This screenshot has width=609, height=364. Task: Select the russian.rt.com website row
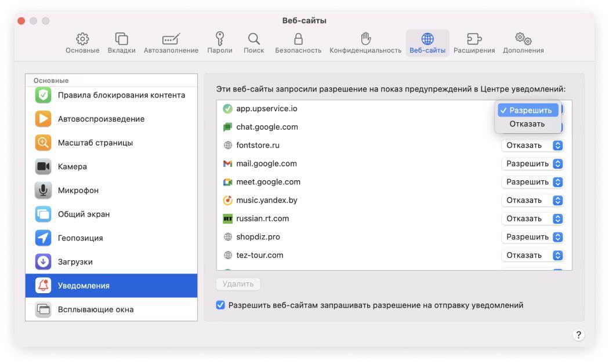[394, 219]
